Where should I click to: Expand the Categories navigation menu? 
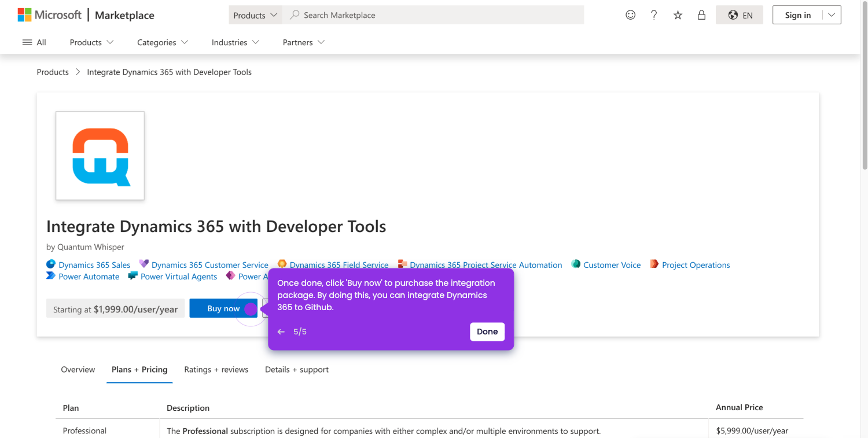point(163,42)
